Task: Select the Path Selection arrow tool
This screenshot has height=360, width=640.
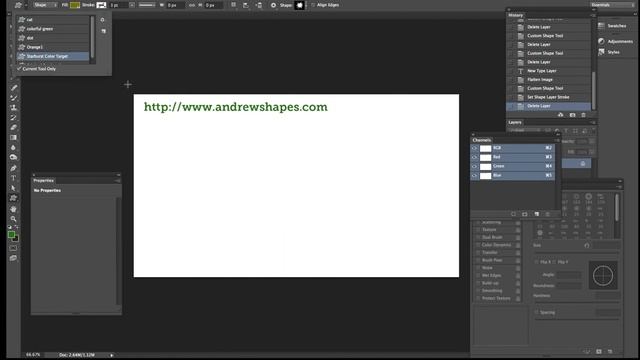Action: [13, 188]
